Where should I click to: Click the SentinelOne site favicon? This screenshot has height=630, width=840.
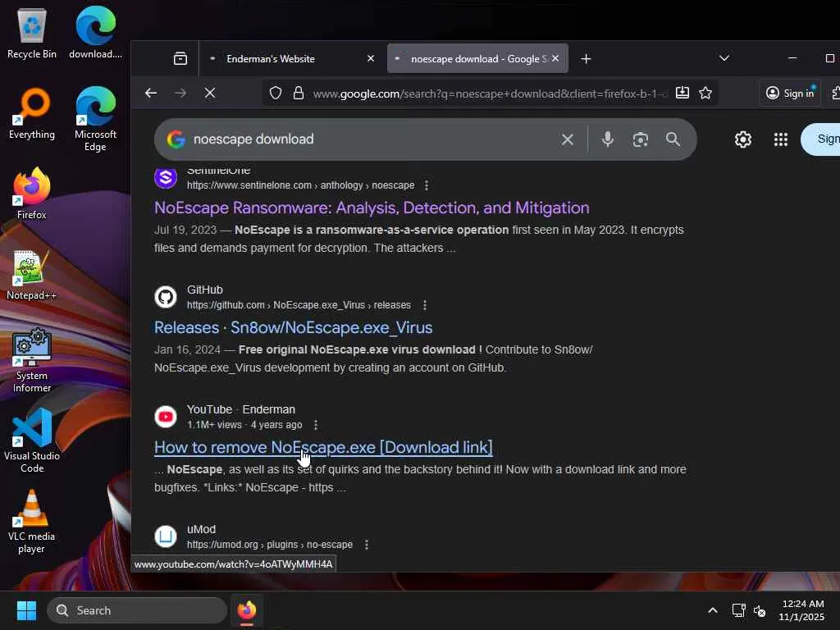click(x=166, y=177)
